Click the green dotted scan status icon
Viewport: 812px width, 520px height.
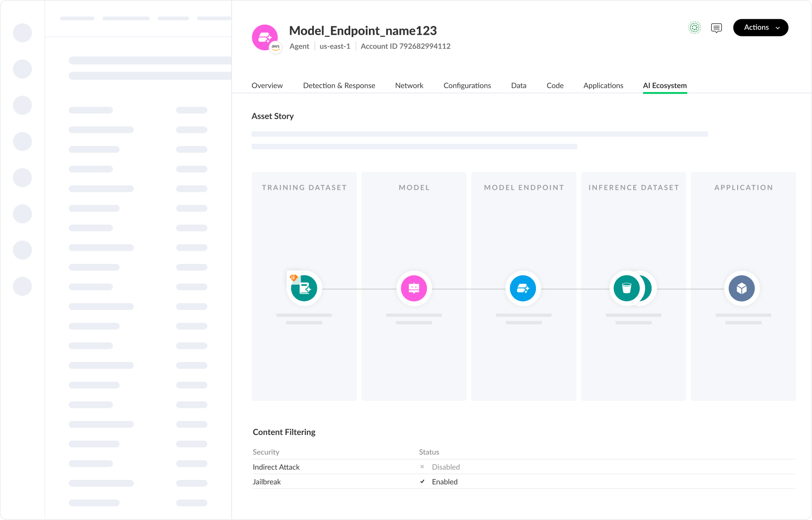[x=695, y=27]
